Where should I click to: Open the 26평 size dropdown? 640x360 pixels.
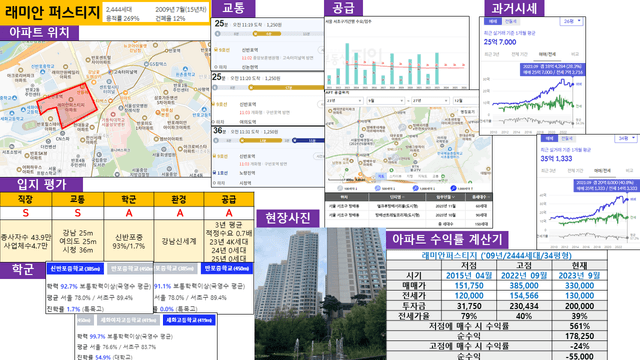[571, 21]
